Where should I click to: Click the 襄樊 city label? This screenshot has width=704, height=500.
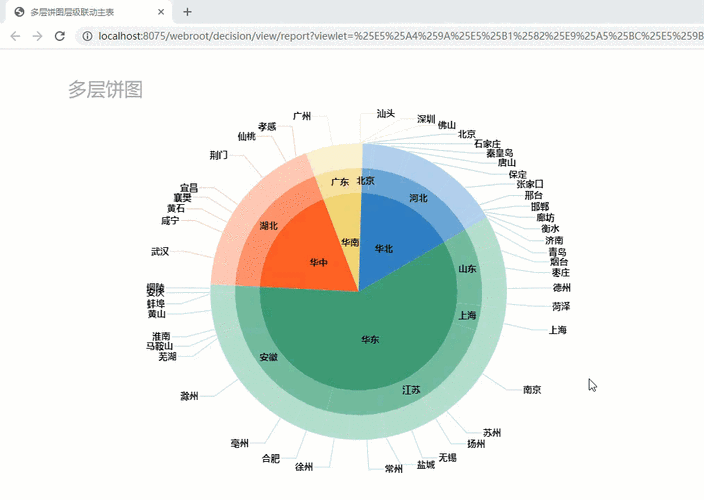coord(183,198)
